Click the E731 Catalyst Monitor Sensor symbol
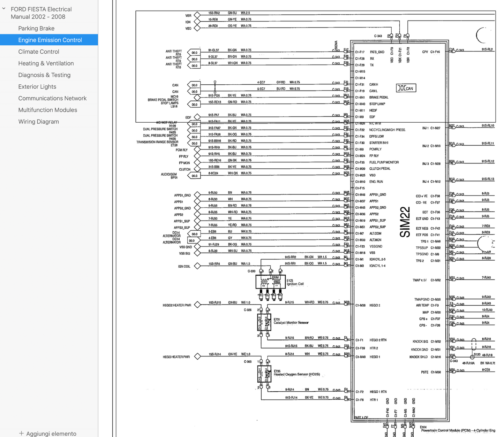Viewport: 504px width, 437px height. 264,322
